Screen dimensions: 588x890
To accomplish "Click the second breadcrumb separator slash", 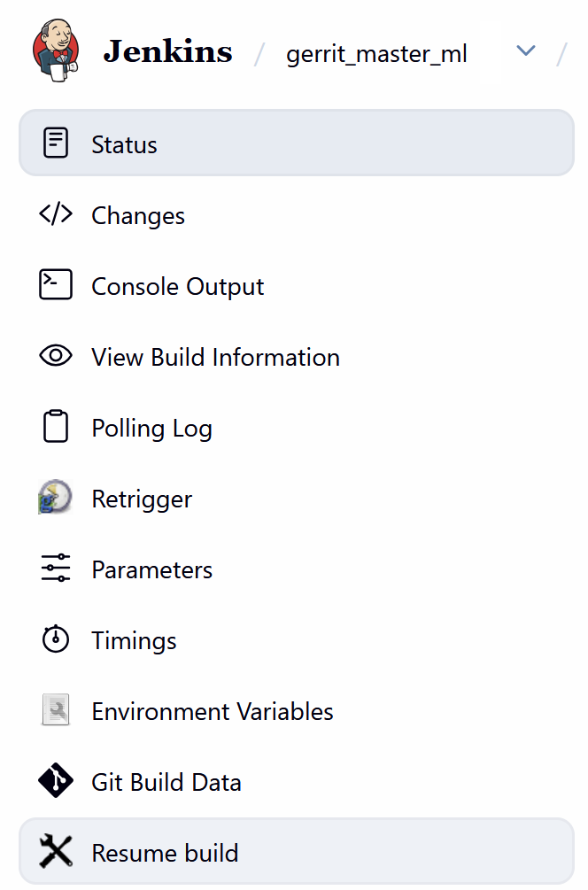I will pyautogui.click(x=561, y=53).
